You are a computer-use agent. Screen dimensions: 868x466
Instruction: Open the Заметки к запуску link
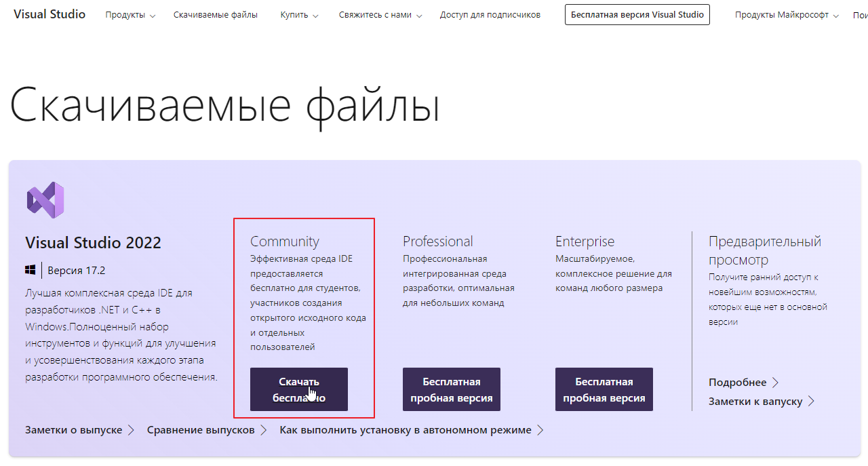761,402
